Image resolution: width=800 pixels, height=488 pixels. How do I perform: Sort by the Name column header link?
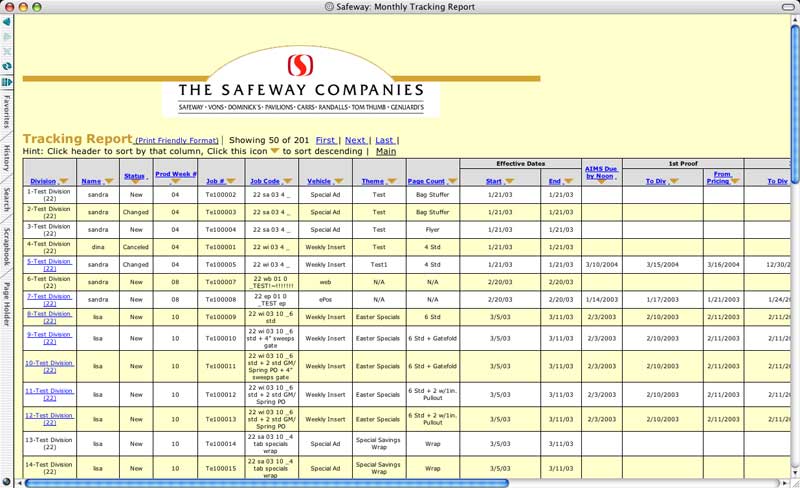pos(91,181)
